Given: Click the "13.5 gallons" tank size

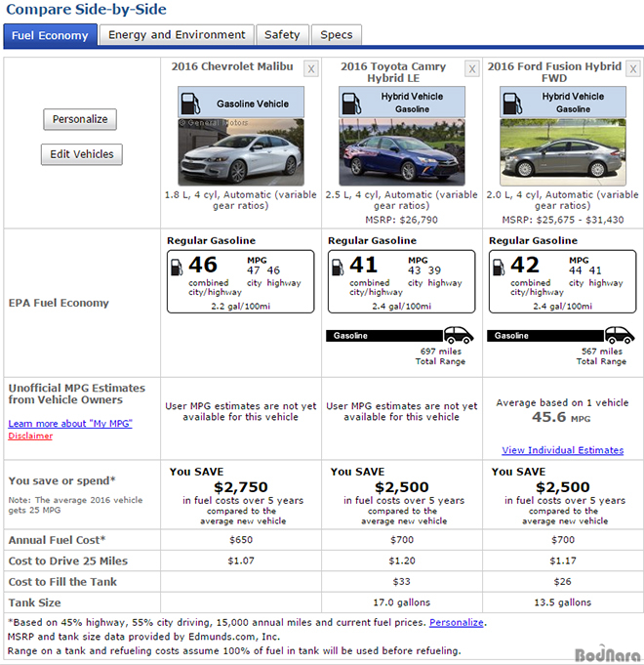Looking at the screenshot, I should click(x=563, y=603).
